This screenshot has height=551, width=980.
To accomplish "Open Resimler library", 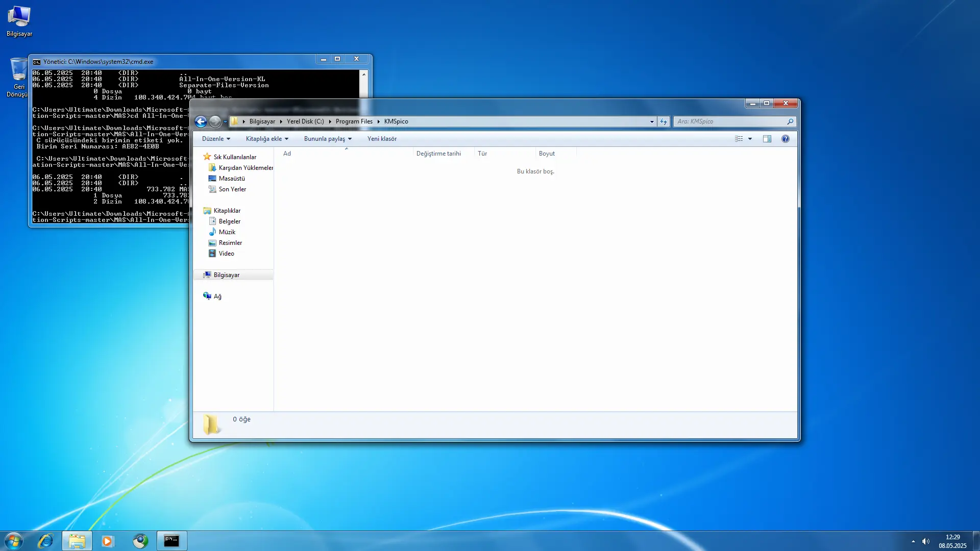I will click(x=230, y=243).
